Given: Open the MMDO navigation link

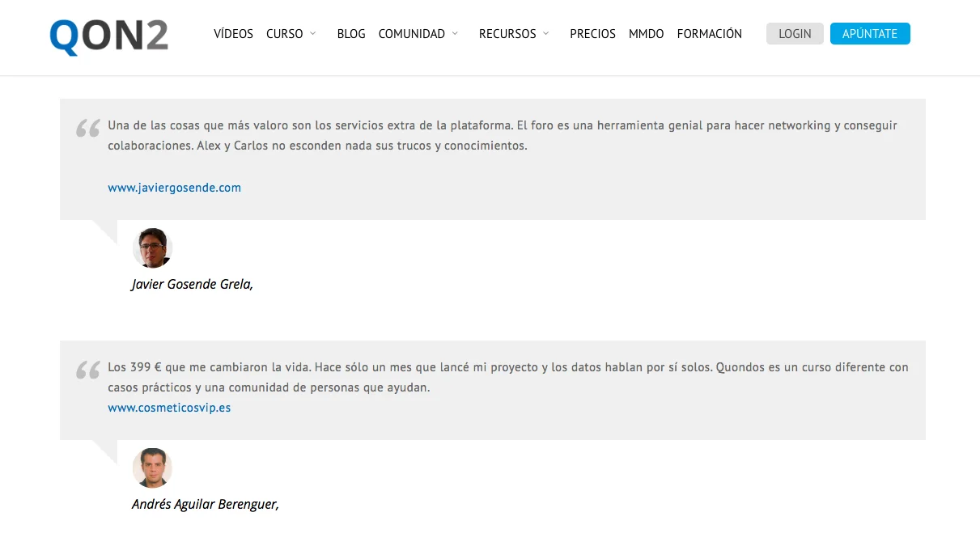Looking at the screenshot, I should [x=646, y=34].
